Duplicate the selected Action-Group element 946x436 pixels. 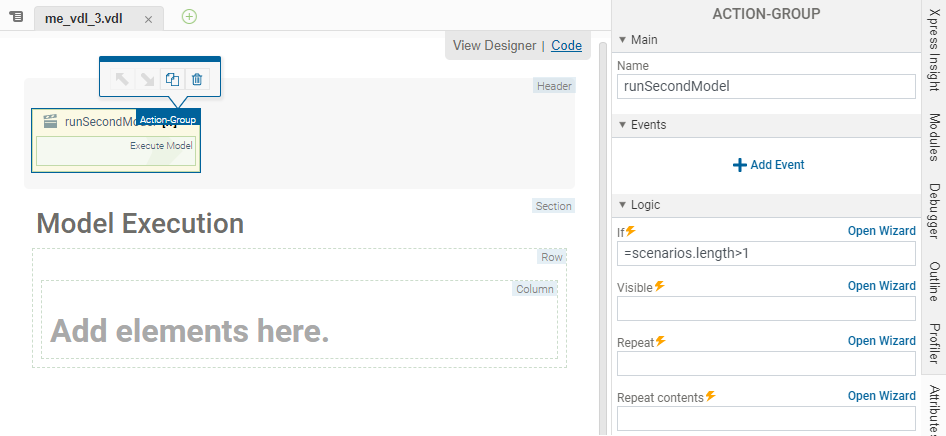pyautogui.click(x=172, y=79)
